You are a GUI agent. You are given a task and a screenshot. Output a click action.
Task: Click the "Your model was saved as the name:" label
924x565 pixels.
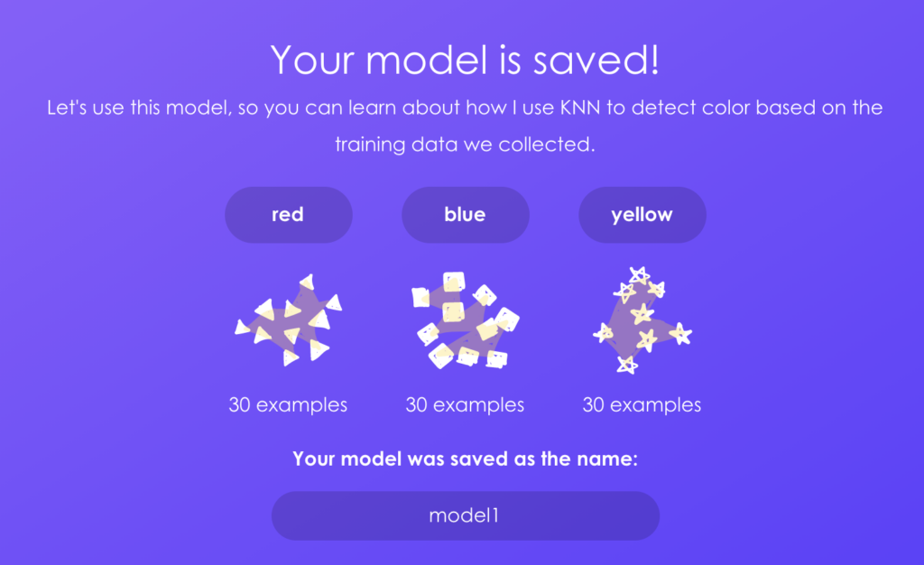465,458
